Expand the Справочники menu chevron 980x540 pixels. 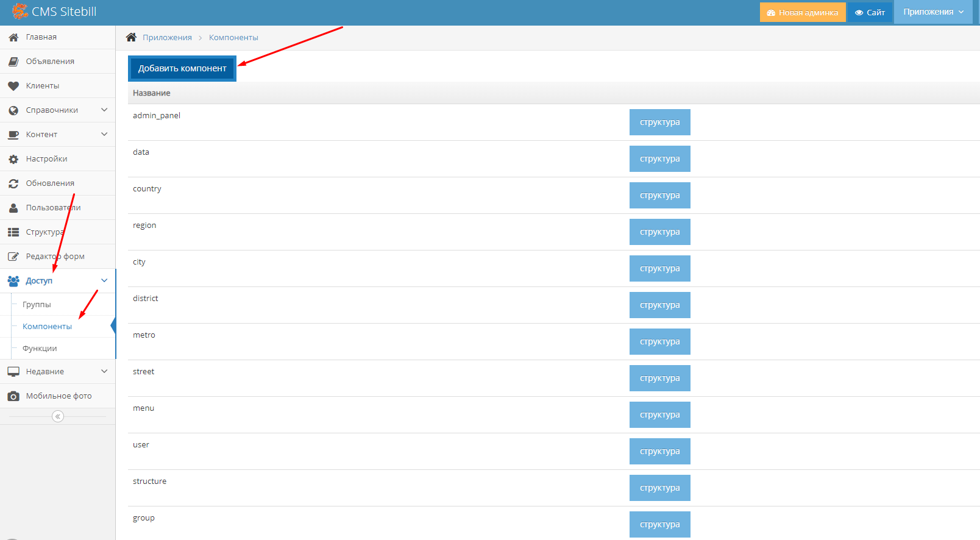click(104, 110)
